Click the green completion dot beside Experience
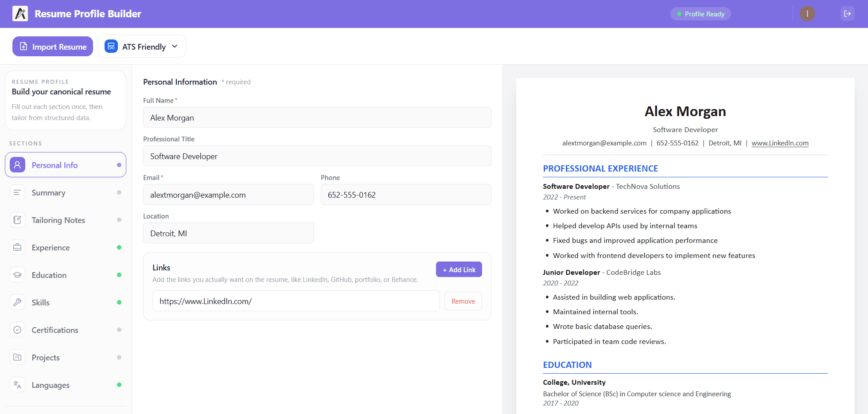This screenshot has width=868, height=414. point(119,247)
